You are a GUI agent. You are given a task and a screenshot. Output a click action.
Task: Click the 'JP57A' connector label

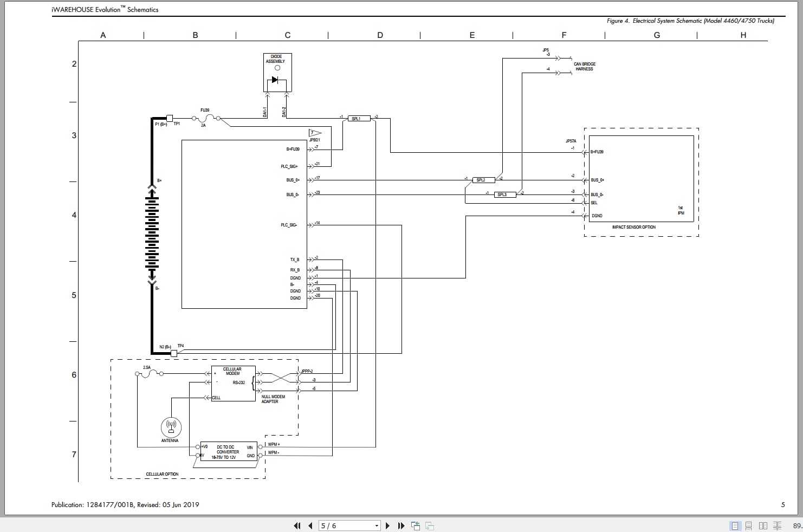[x=571, y=141]
